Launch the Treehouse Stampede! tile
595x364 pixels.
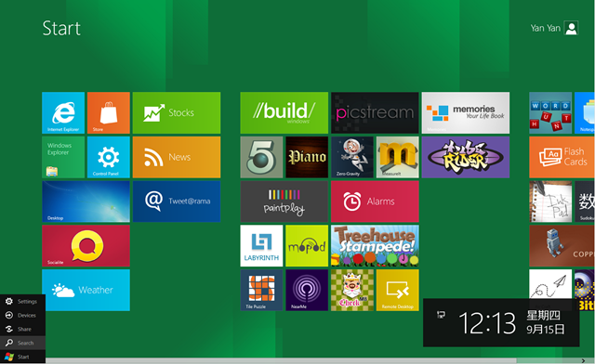click(375, 246)
